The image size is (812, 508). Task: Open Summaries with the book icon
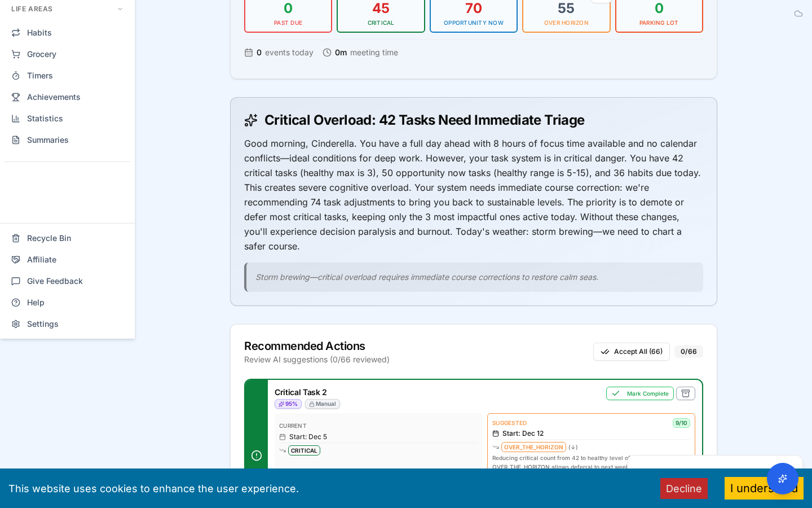[16, 139]
